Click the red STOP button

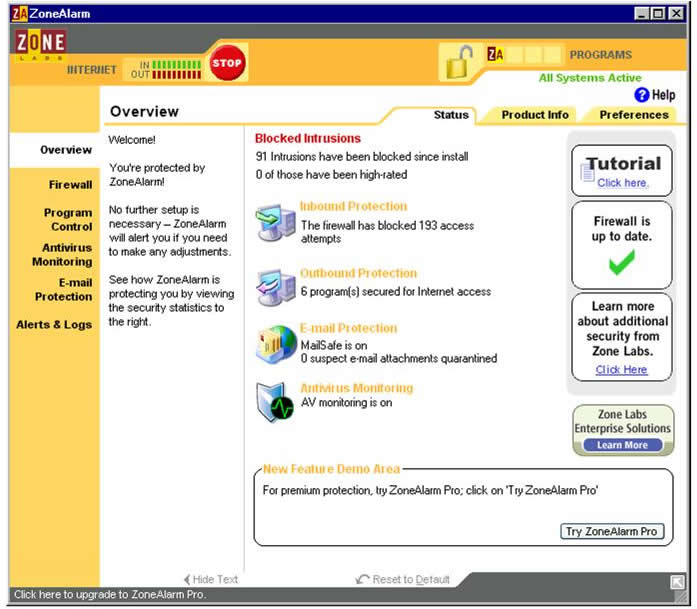227,63
